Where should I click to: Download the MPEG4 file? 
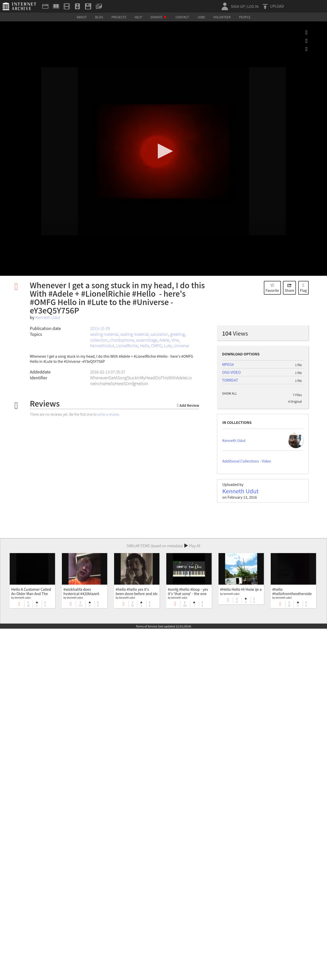click(x=228, y=365)
